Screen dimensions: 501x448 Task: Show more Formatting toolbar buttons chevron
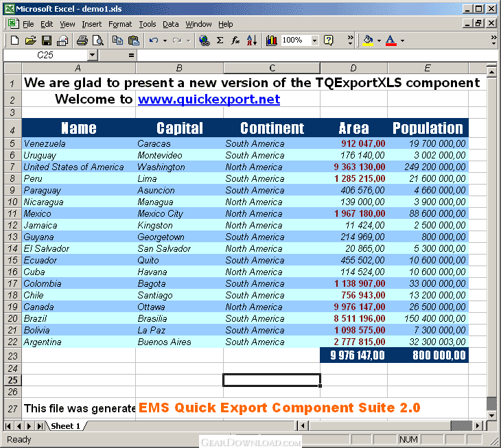[494, 40]
